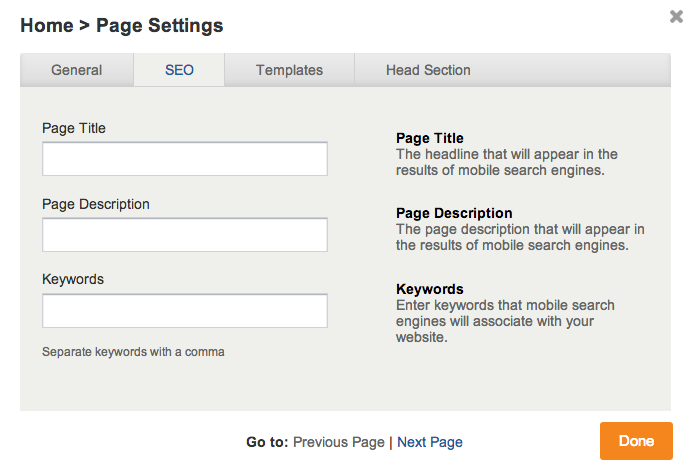693x469 pixels.
Task: Click the orange Done button
Action: tap(636, 441)
